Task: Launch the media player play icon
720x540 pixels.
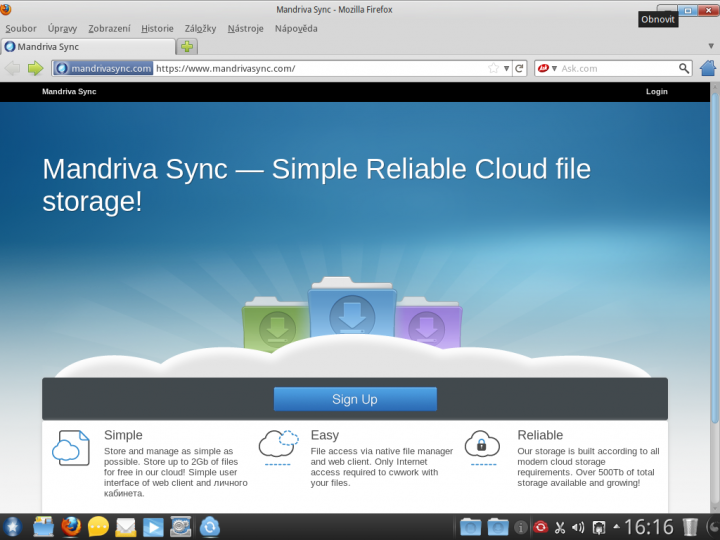Action: pos(153,527)
